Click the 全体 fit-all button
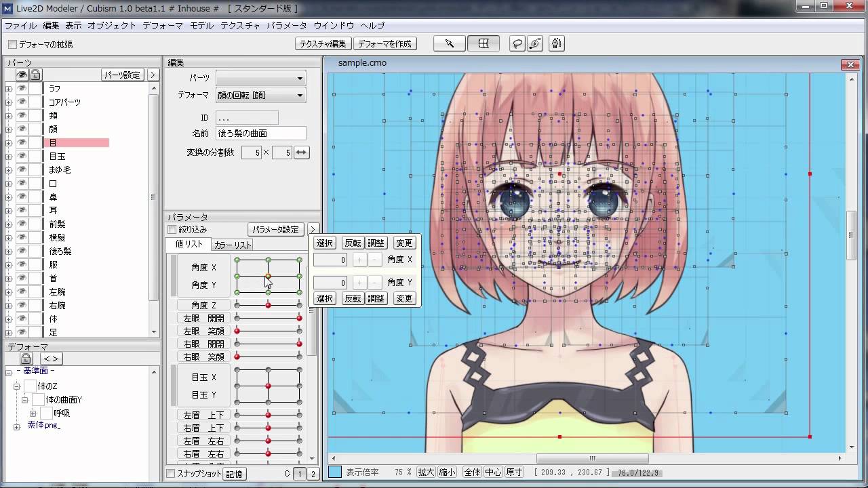This screenshot has height=488, width=868. (x=472, y=472)
